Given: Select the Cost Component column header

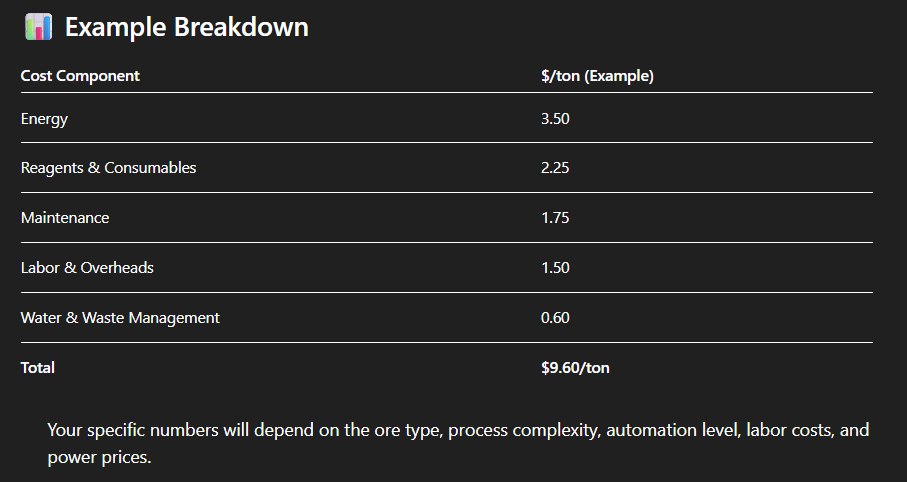Looking at the screenshot, I should point(80,76).
